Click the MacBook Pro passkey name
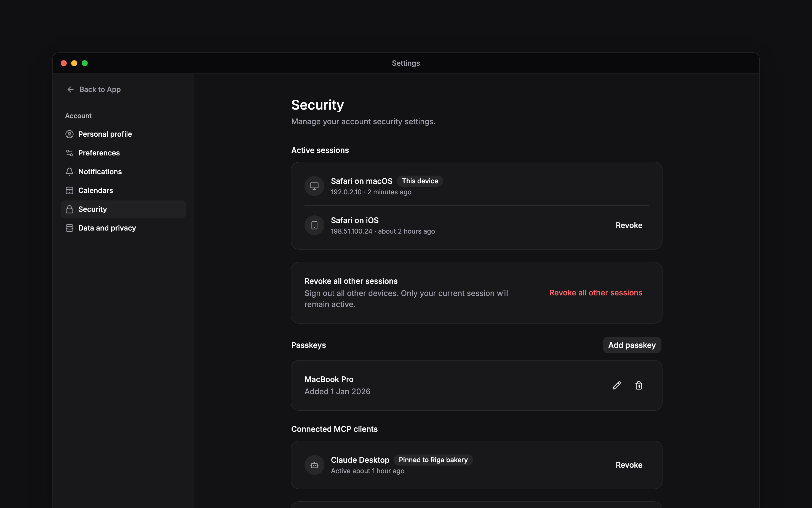Viewport: 812px width, 508px height. tap(329, 379)
